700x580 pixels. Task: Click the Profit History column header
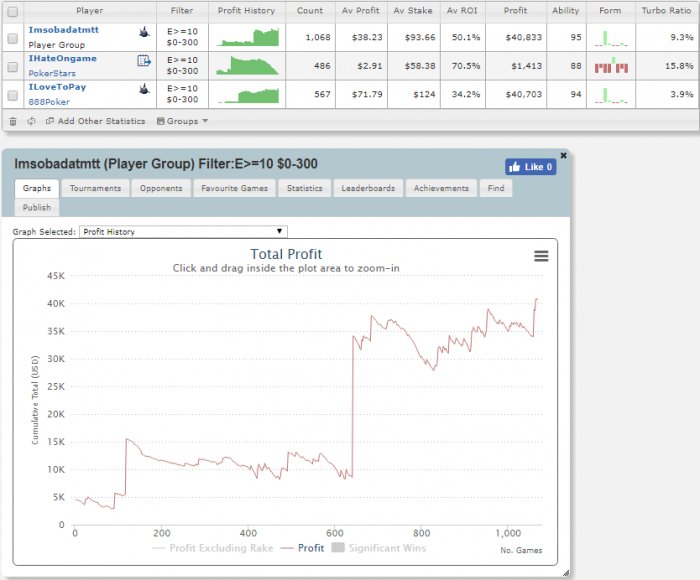tap(246, 11)
